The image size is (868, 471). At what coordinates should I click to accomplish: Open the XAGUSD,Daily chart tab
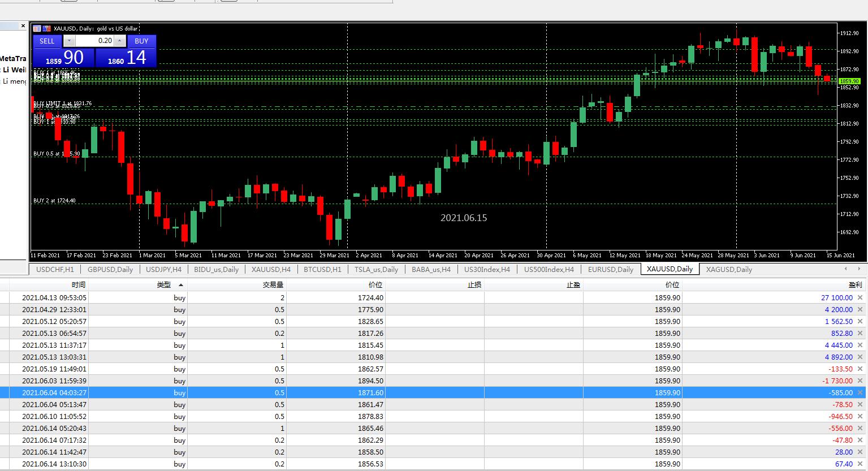729,269
